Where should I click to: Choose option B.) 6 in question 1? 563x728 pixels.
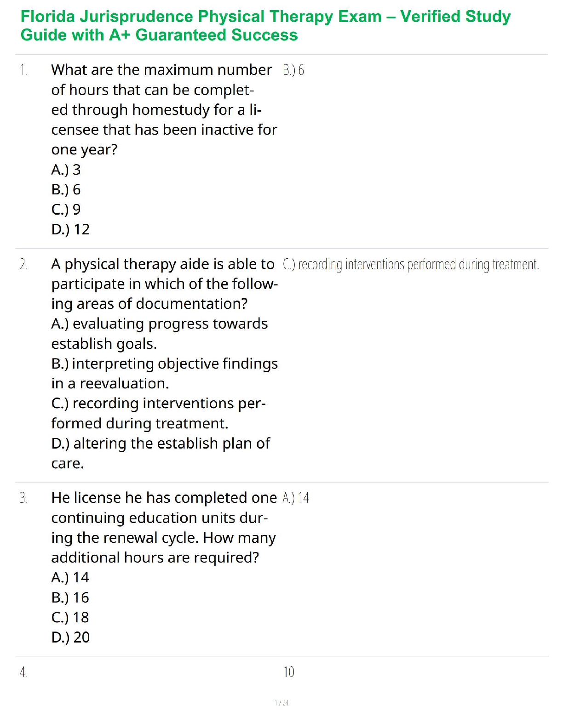coord(66,189)
